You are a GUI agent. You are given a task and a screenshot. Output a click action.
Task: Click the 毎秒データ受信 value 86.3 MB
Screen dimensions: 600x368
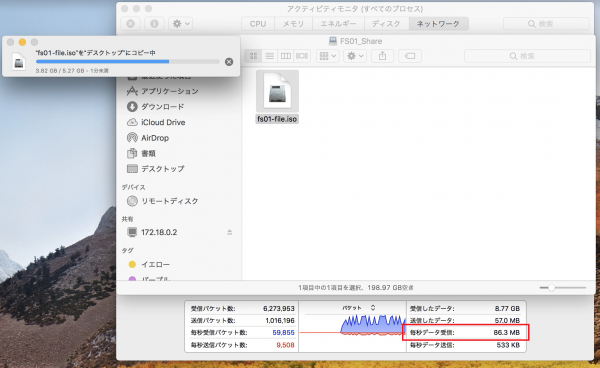pyautogui.click(x=507, y=333)
